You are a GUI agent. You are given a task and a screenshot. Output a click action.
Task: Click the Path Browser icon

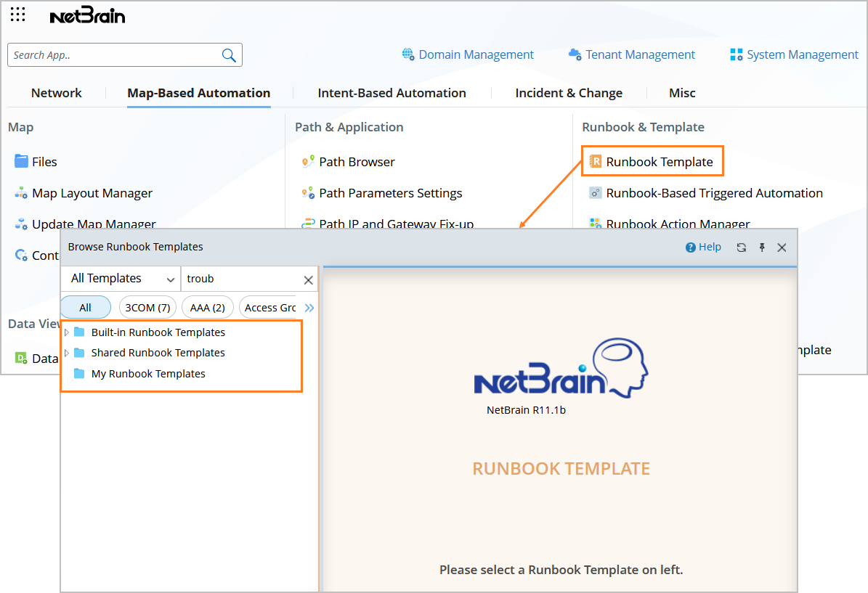tap(308, 162)
